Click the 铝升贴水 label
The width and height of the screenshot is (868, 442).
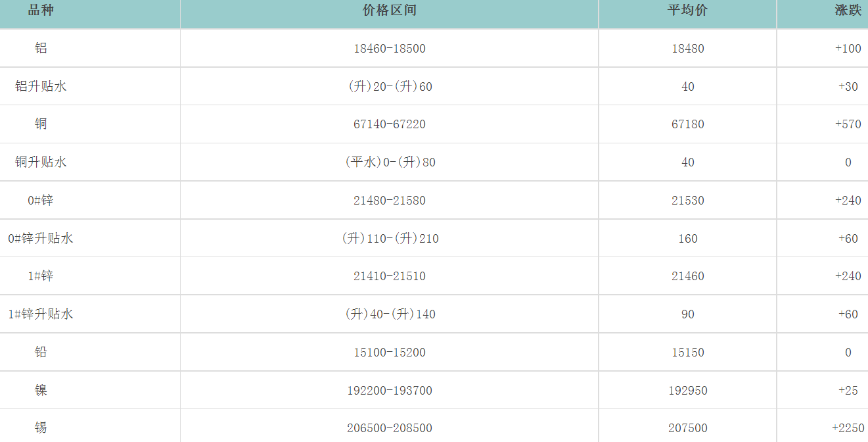(41, 86)
